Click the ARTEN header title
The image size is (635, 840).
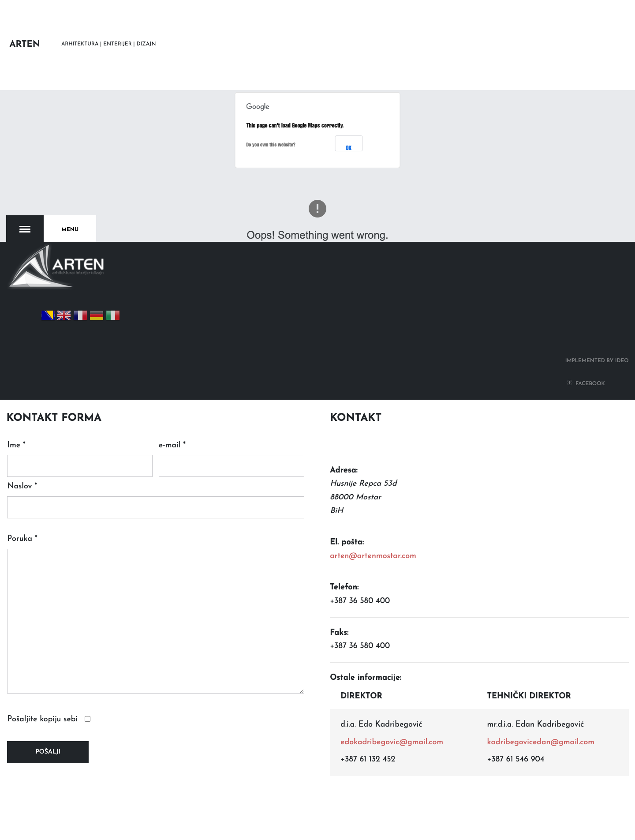tap(25, 44)
